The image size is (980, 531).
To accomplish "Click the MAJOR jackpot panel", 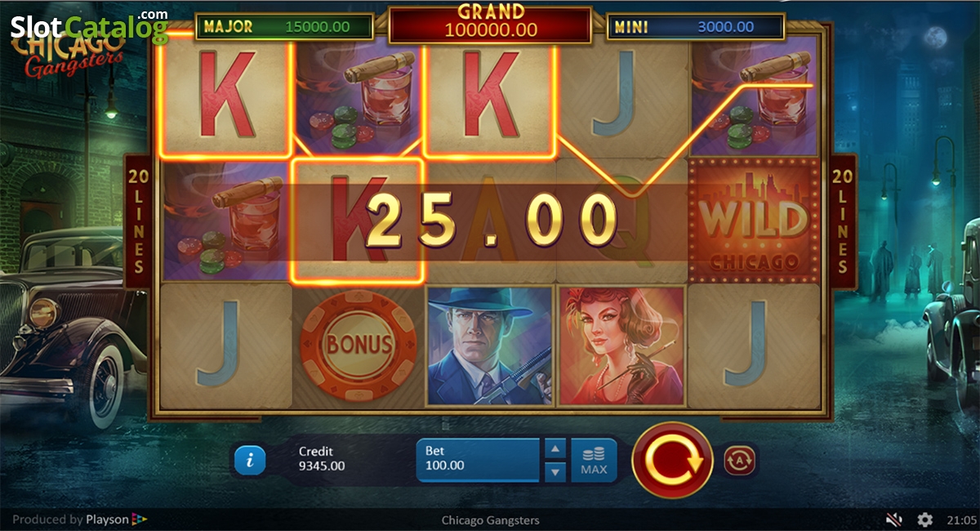I will 284,27.
